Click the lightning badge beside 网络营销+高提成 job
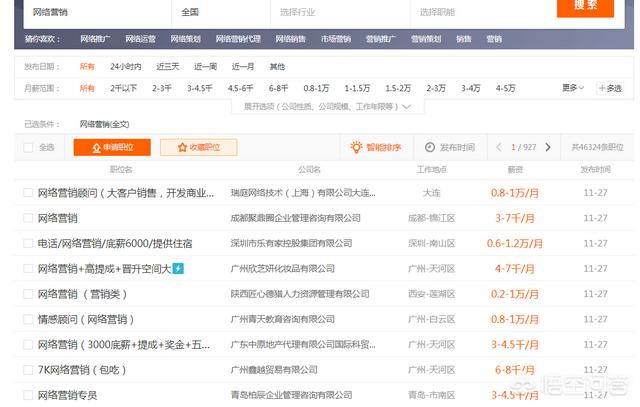This screenshot has height=407, width=640. click(x=178, y=268)
